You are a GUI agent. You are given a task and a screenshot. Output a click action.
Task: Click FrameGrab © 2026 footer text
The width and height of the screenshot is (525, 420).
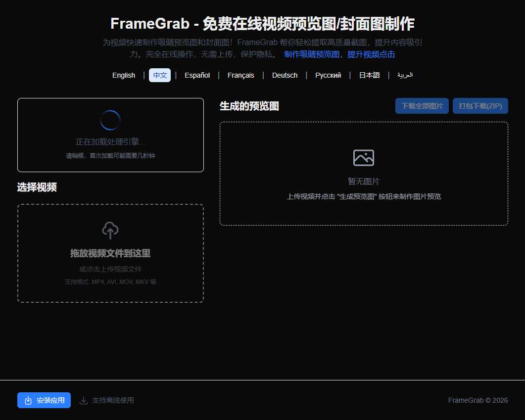[x=477, y=400]
